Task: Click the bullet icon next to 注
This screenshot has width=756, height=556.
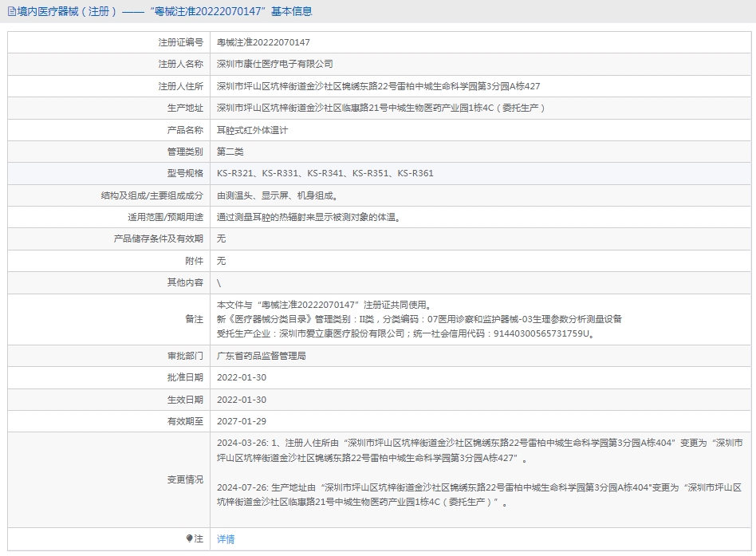Action: (189, 538)
